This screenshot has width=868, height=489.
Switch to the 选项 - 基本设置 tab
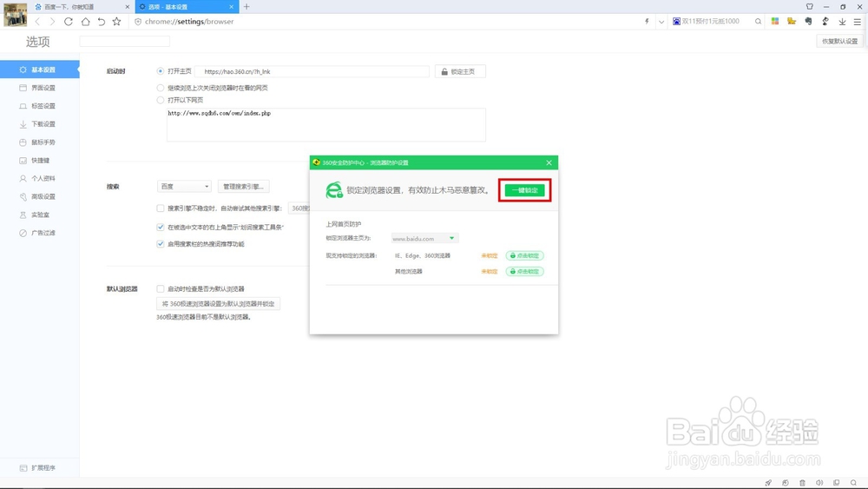[187, 7]
